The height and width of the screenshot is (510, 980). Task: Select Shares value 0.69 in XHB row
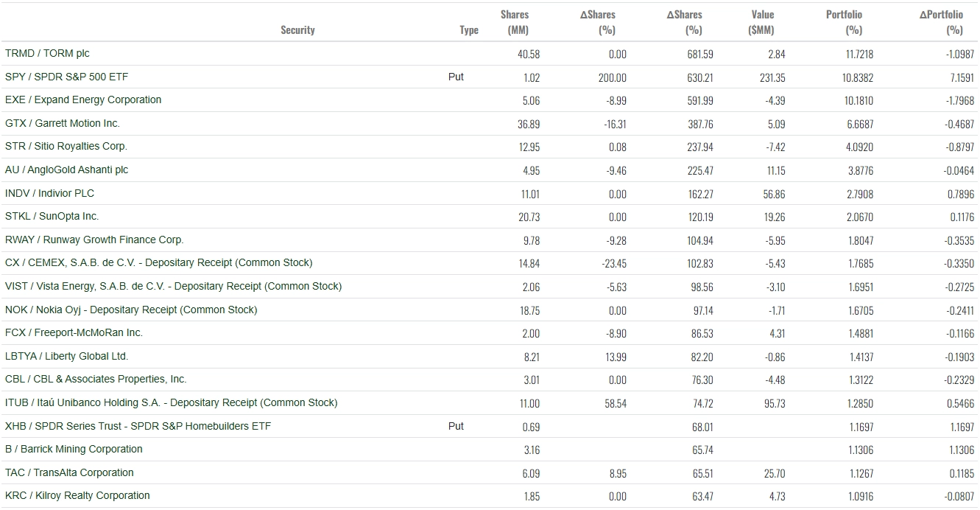pos(532,427)
